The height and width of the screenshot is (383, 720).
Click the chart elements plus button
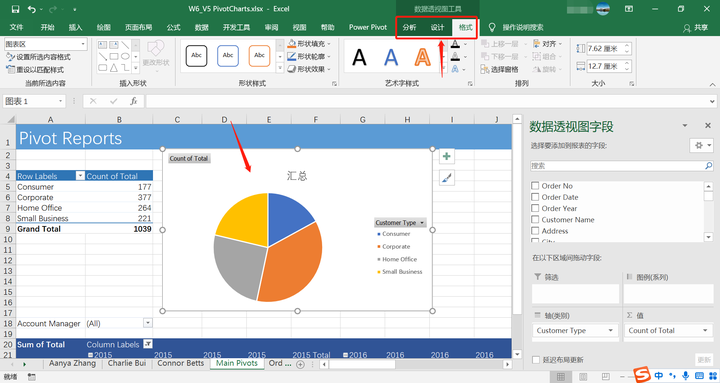point(447,157)
